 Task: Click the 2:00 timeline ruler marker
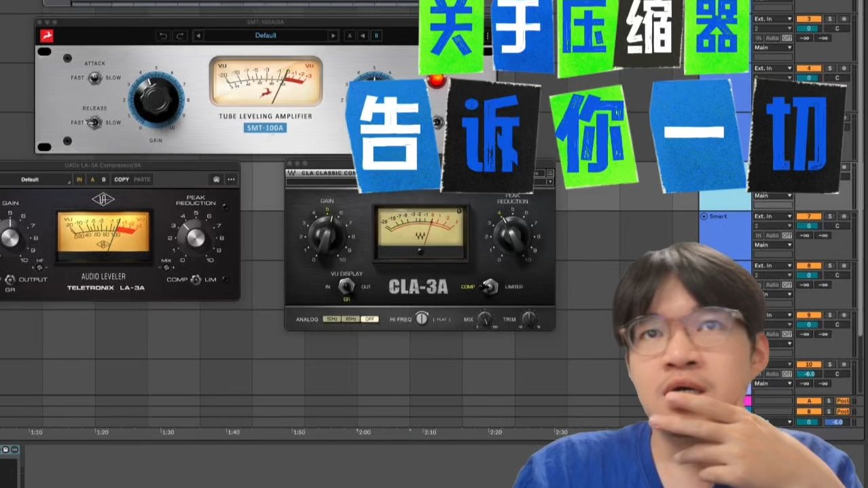click(x=364, y=432)
